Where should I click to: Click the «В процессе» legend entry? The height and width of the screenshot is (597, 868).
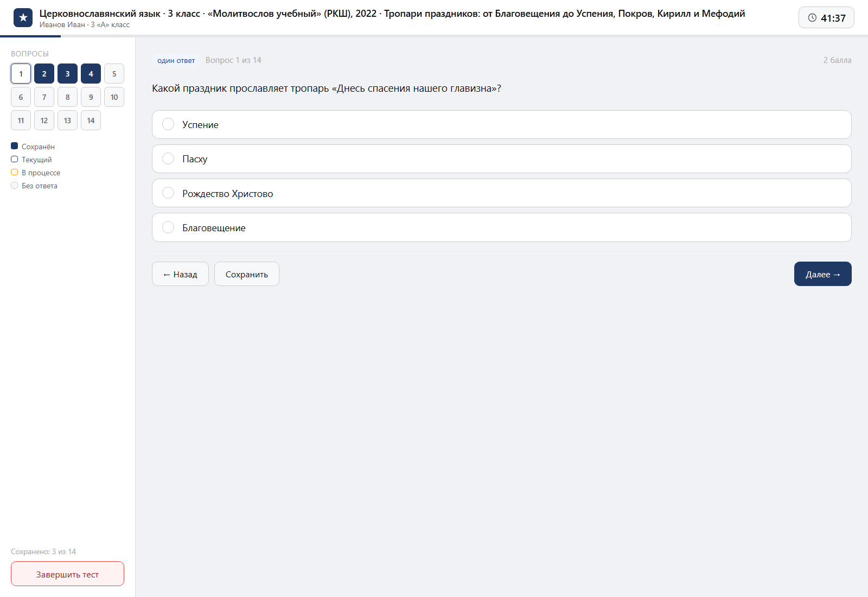click(x=36, y=173)
